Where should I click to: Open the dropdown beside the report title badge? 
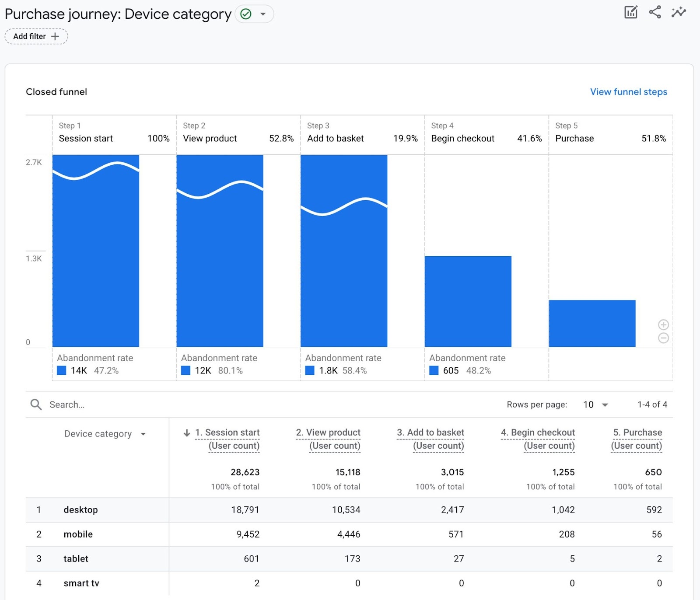262,14
